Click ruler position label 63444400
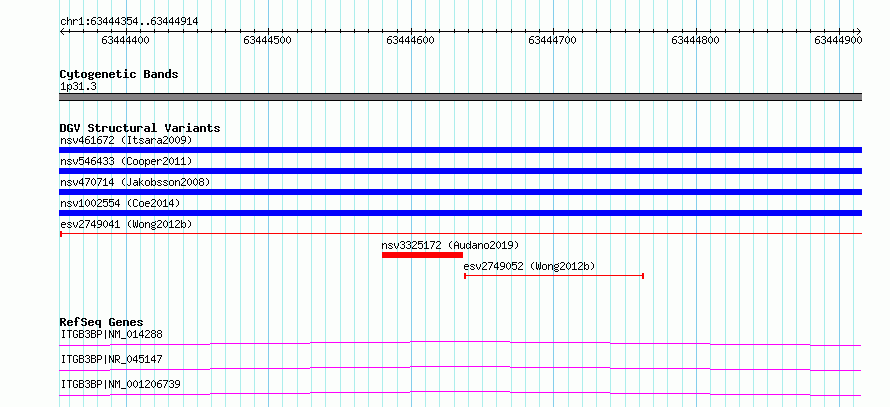The width and height of the screenshot is (890, 407). 126,40
